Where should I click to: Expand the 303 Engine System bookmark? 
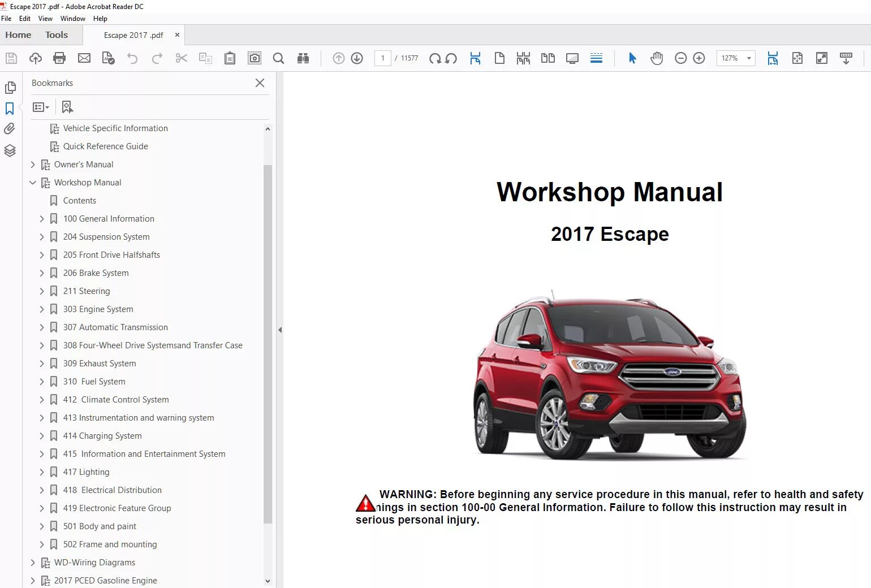click(x=42, y=309)
